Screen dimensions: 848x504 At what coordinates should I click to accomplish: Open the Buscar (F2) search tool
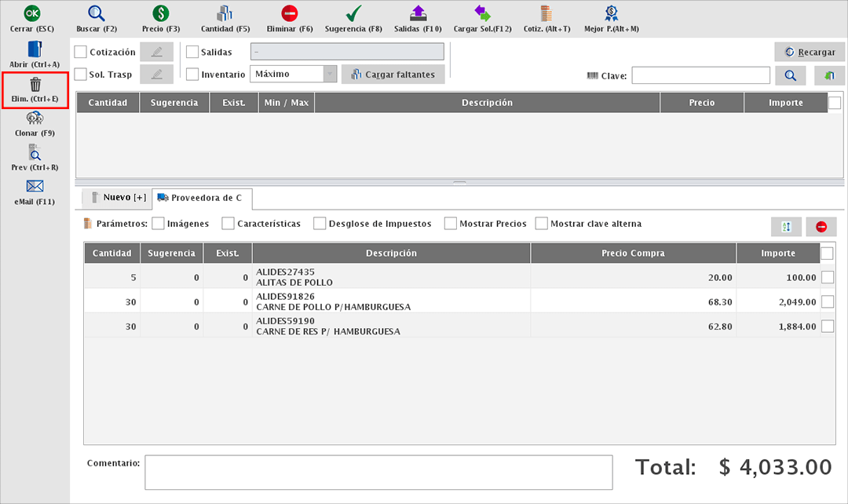[x=96, y=13]
